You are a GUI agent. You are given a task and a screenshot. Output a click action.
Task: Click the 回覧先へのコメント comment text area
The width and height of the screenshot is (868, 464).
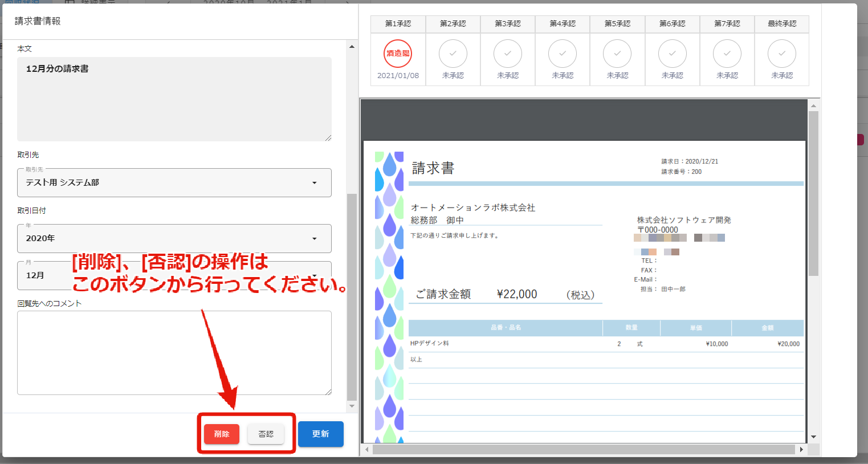[174, 353]
